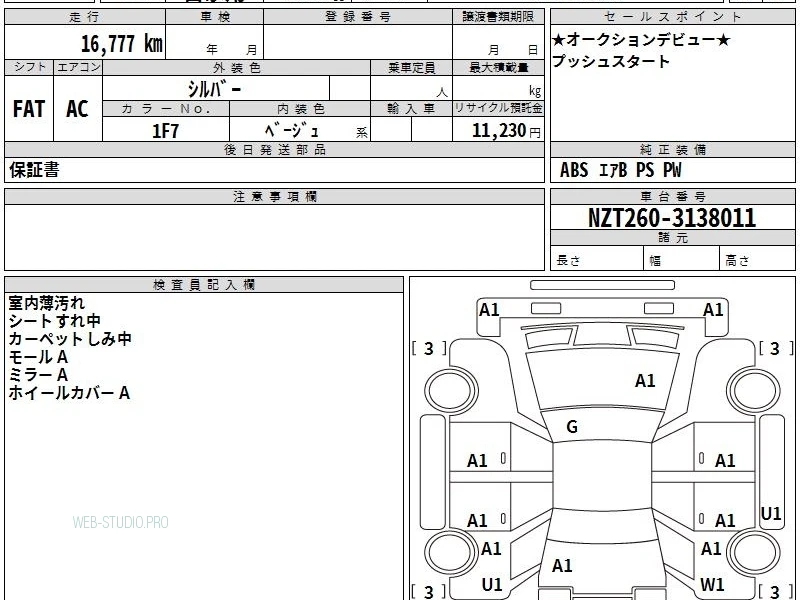Click the "純正装備" section header

[672, 150]
